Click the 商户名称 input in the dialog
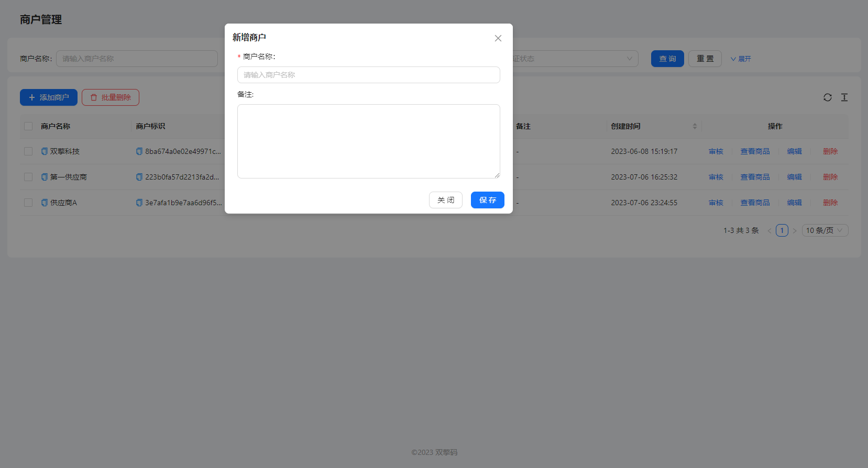 369,75
